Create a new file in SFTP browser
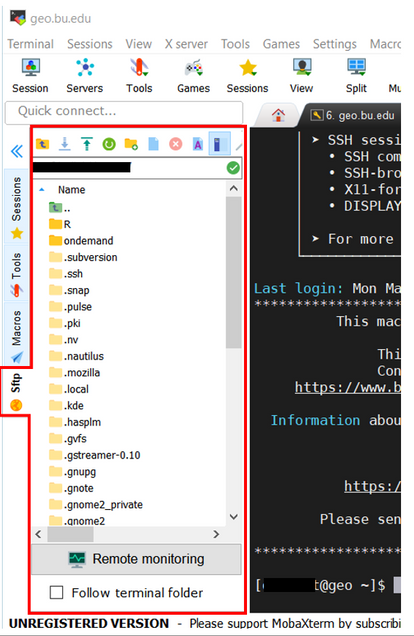 (153, 144)
